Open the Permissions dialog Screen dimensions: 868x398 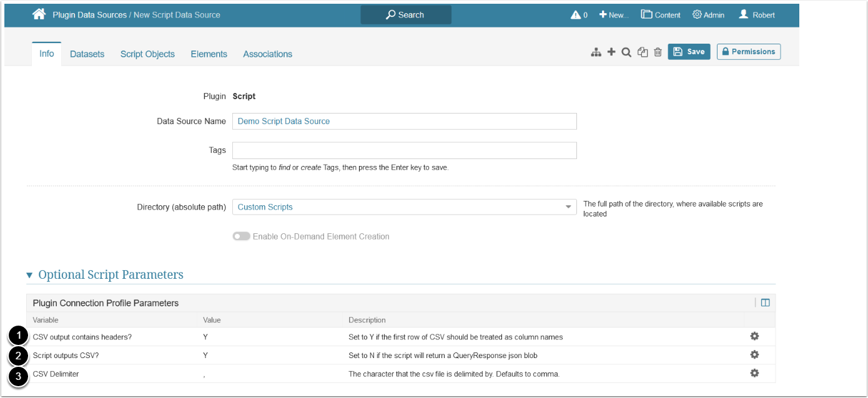click(x=748, y=52)
